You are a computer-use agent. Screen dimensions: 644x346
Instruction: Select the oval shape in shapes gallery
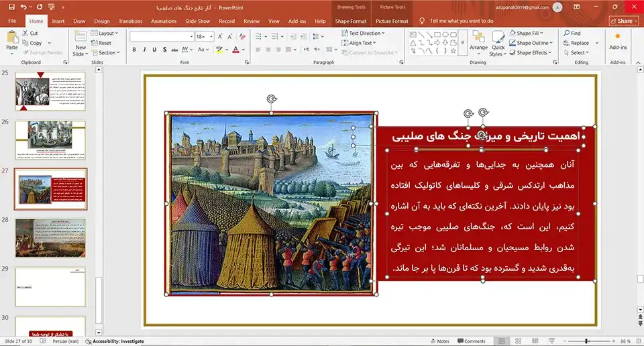[445, 34]
